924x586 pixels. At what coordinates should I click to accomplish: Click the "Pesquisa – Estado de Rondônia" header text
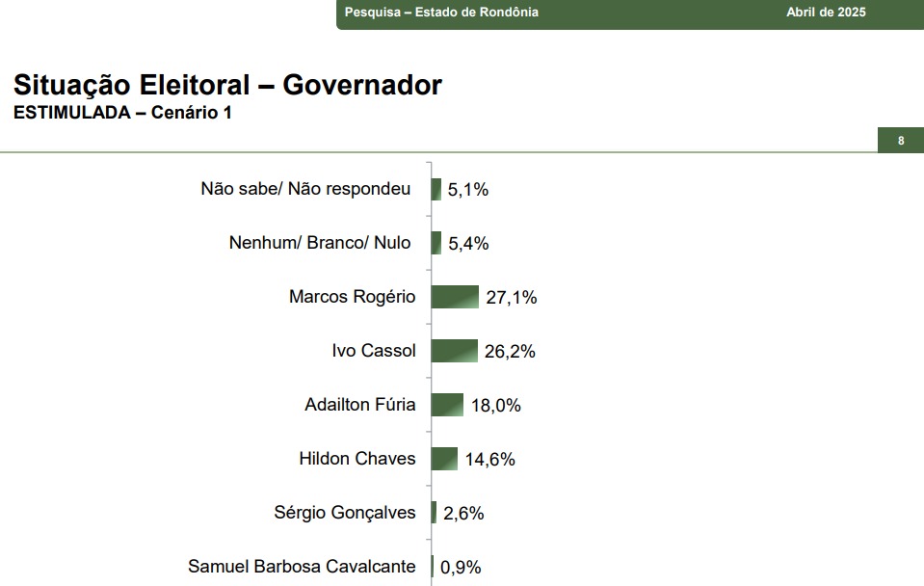pyautogui.click(x=441, y=13)
